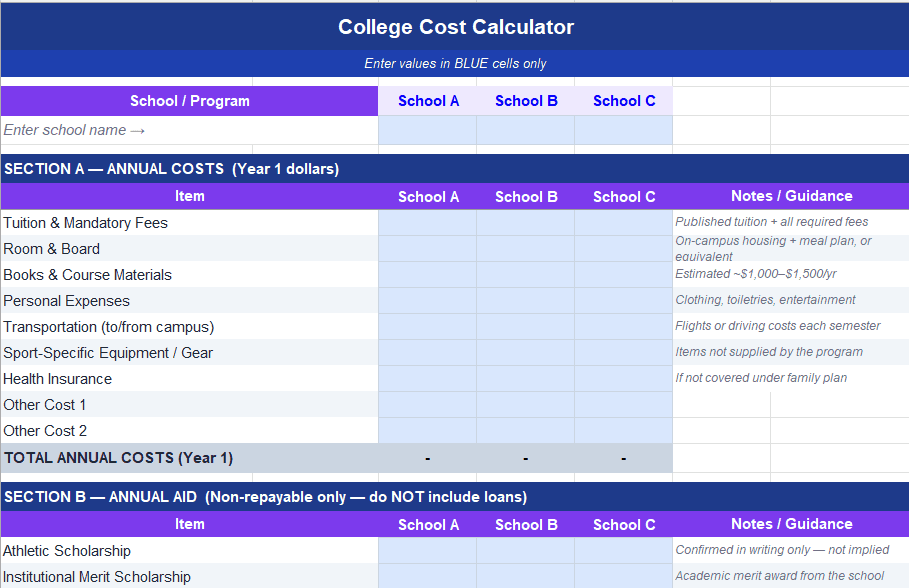Click the College Cost Calculator title banner
This screenshot has width=909, height=588.
(x=455, y=26)
